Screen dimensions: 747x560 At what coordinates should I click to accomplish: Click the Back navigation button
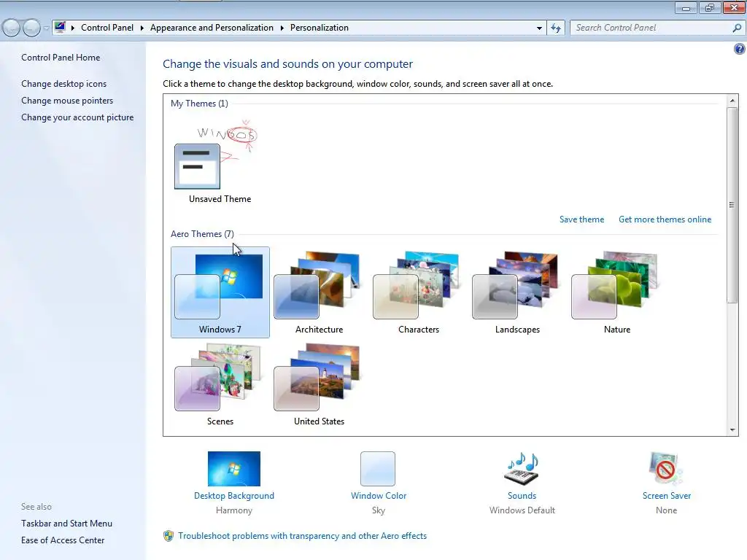pos(12,28)
